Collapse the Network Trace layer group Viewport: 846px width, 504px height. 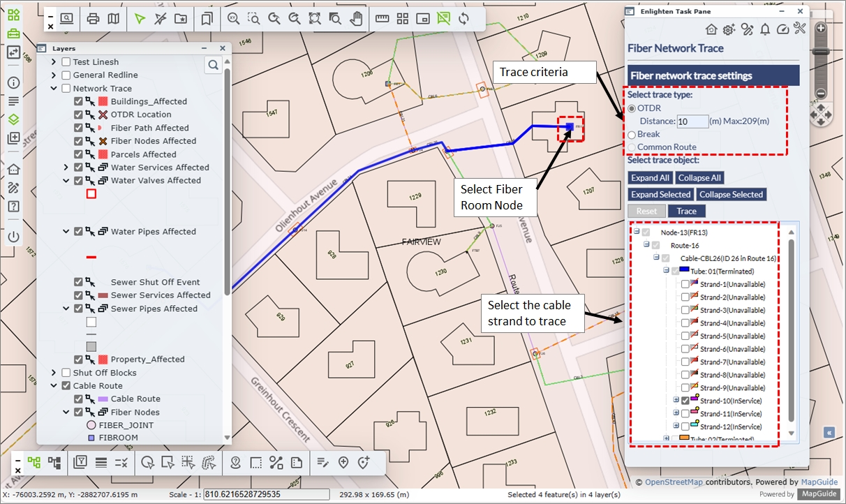(54, 89)
